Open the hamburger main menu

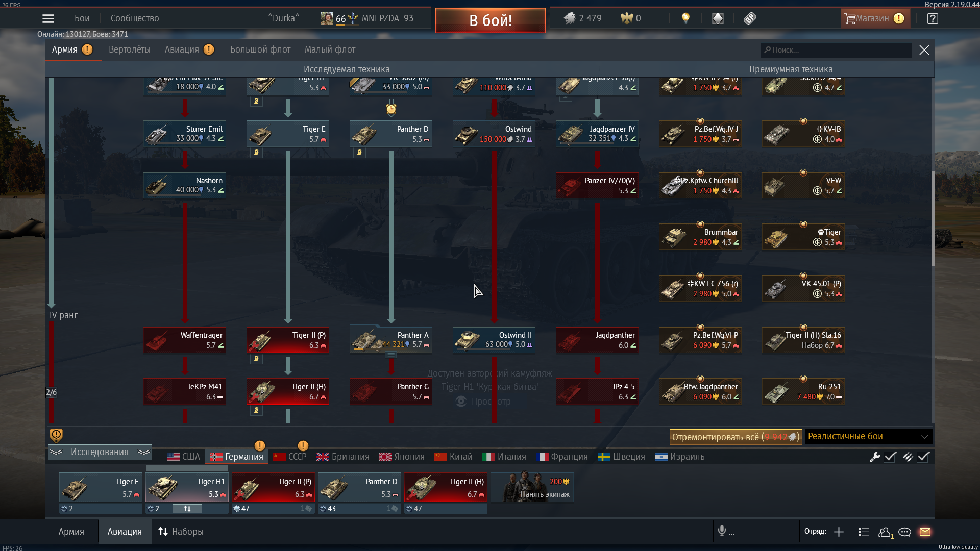click(48, 19)
